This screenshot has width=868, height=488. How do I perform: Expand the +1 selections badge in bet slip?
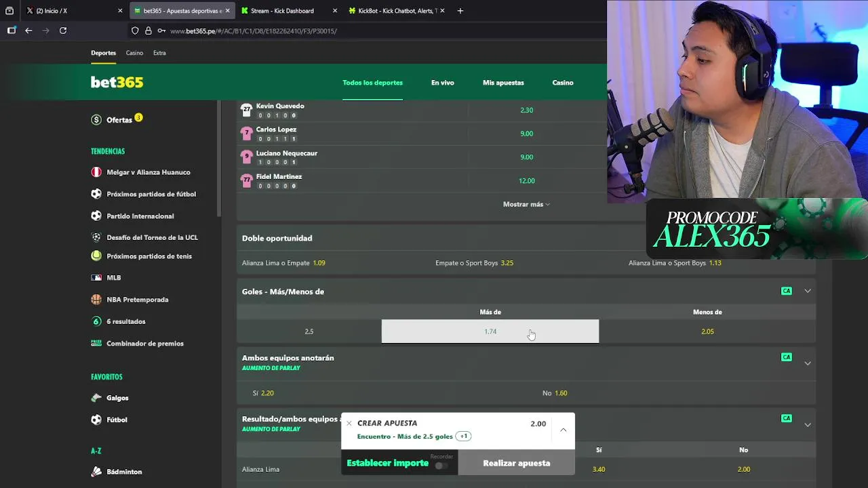point(463,436)
